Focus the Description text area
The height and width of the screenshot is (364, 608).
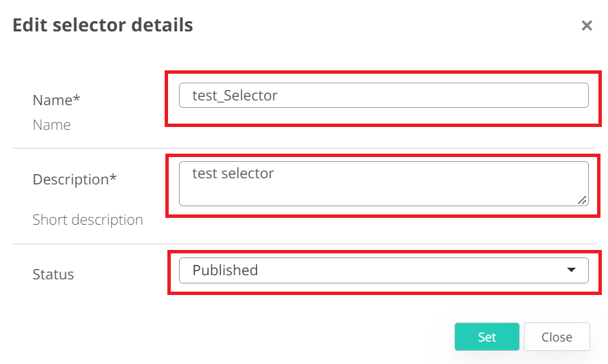383,184
